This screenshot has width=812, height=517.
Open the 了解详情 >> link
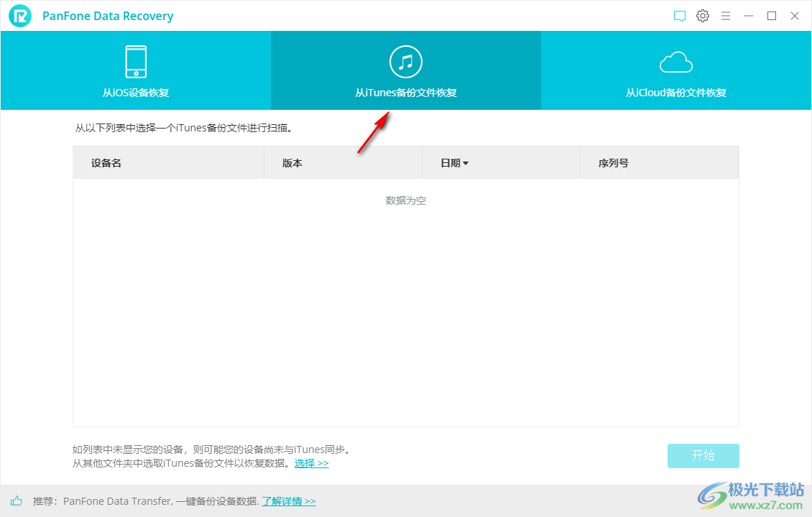[x=289, y=501]
